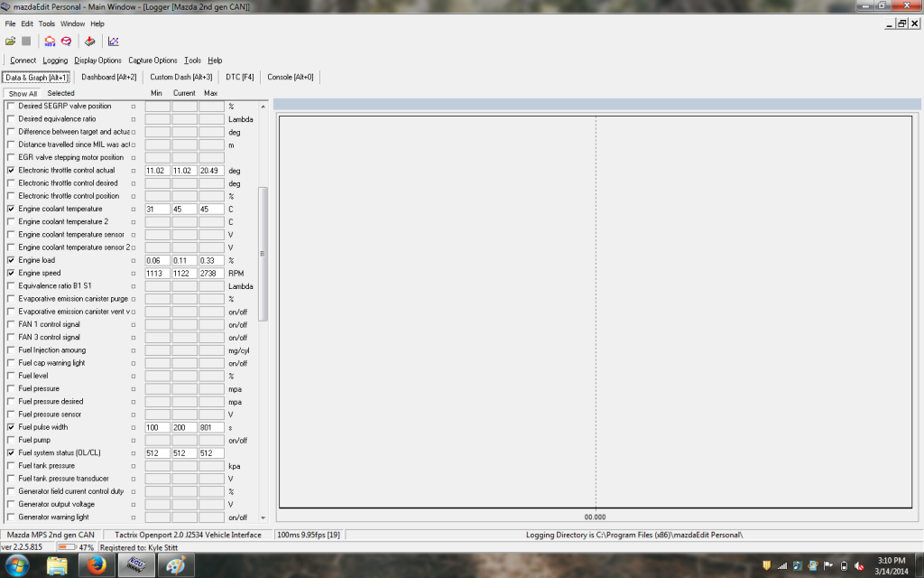The height and width of the screenshot is (578, 924).
Task: Open Firefox from the taskbar
Action: point(96,565)
